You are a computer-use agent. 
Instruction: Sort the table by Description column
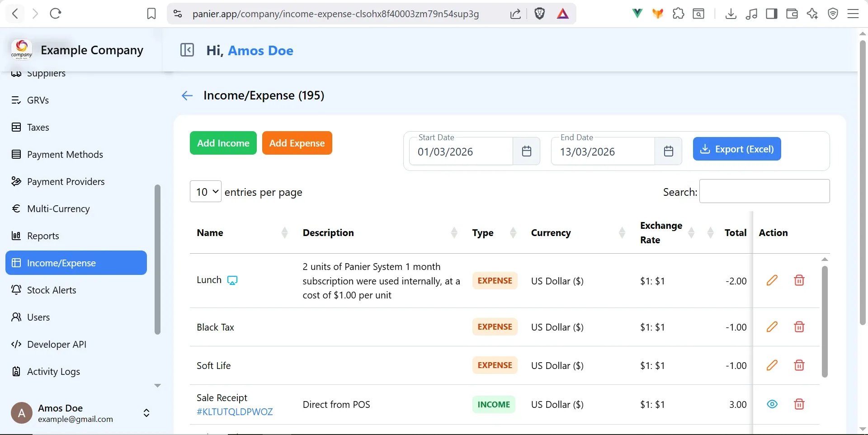[x=454, y=233]
